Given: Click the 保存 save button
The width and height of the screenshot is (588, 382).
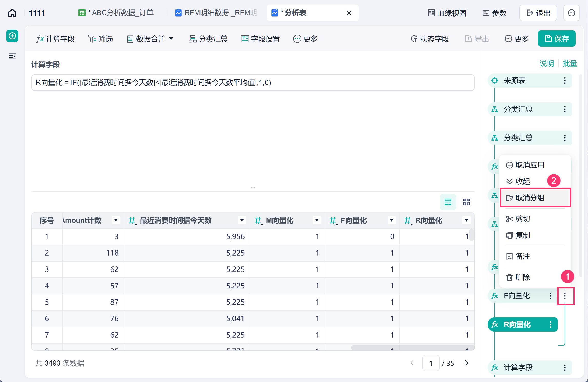Looking at the screenshot, I should [557, 39].
